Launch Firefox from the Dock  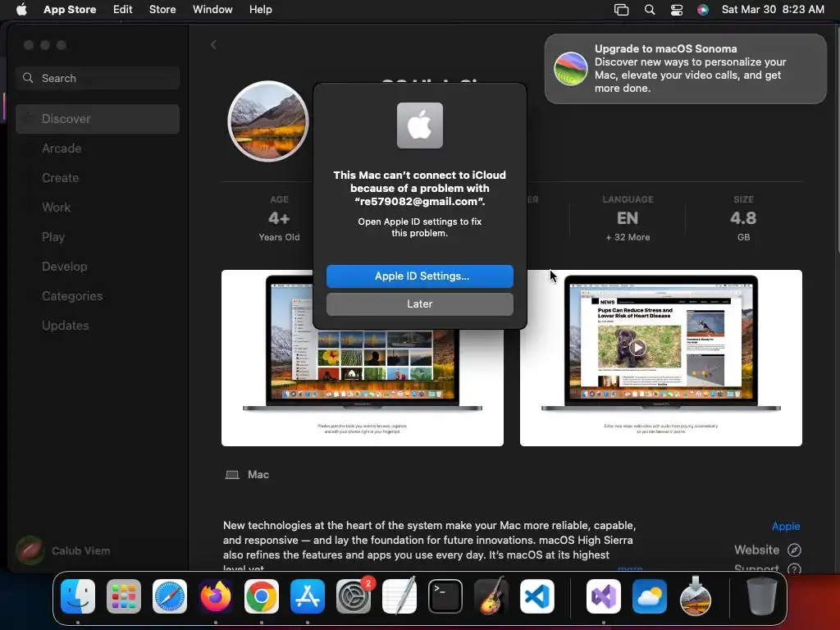tap(216, 596)
